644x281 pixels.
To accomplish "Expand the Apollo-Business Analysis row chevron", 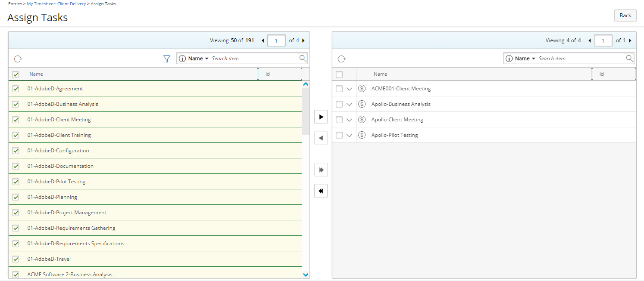I will point(350,105).
